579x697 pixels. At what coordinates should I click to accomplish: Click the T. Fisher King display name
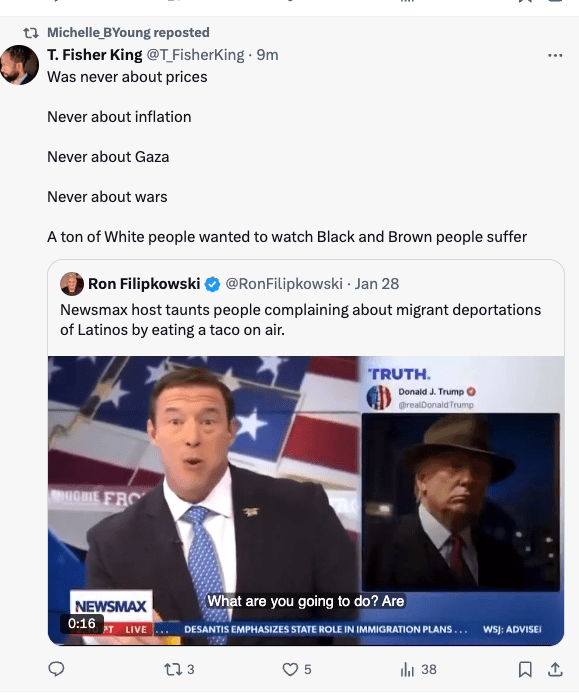click(95, 55)
